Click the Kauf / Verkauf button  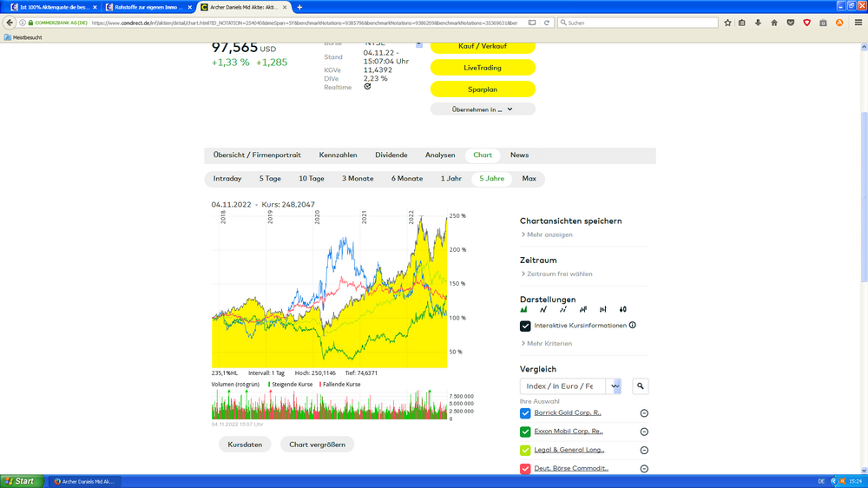(482, 47)
